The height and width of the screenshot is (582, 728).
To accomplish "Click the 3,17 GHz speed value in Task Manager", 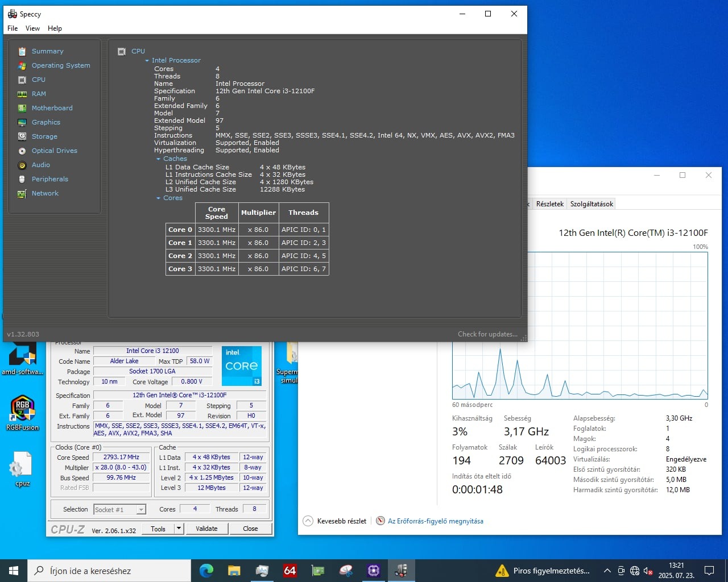I will [x=526, y=431].
